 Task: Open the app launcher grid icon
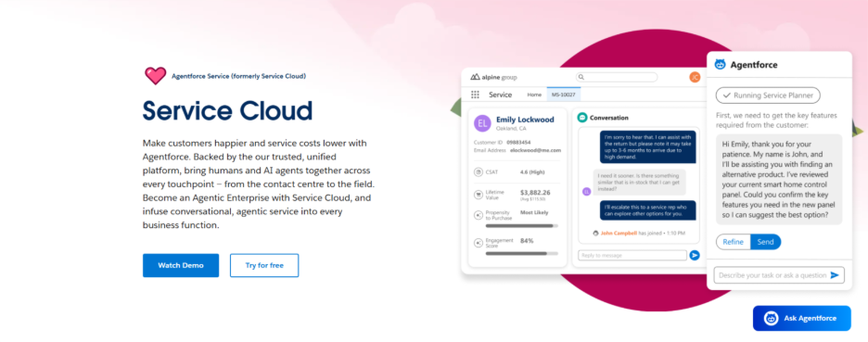[475, 95]
